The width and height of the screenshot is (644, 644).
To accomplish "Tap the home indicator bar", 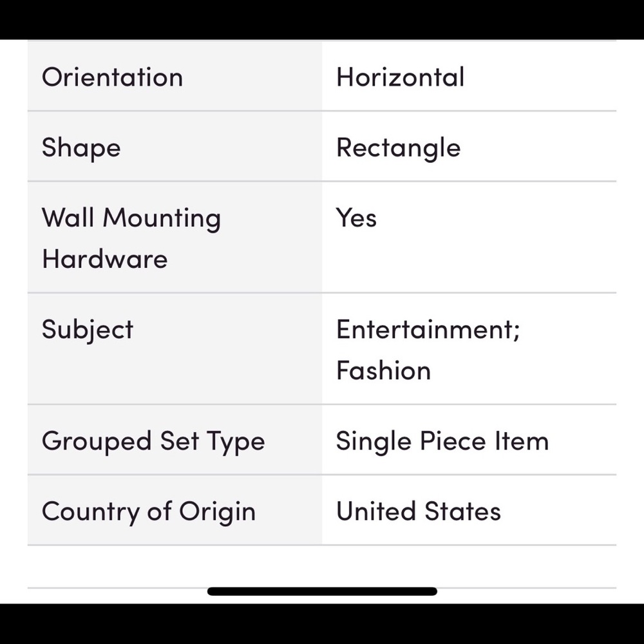I will click(x=322, y=591).
